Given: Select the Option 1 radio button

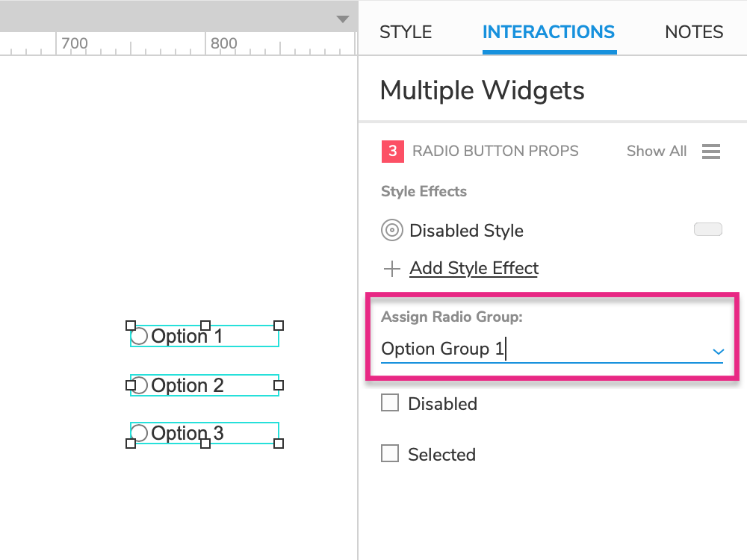Looking at the screenshot, I should pyautogui.click(x=139, y=336).
